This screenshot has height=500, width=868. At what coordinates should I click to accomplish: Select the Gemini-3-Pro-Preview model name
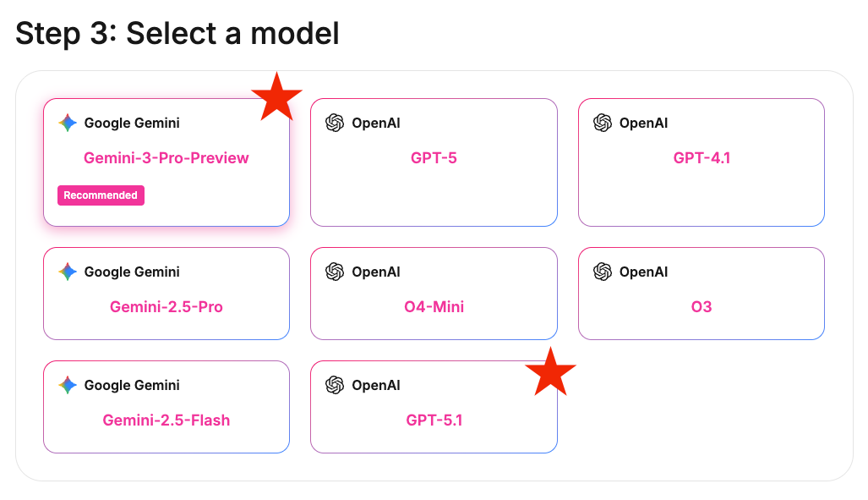167,158
